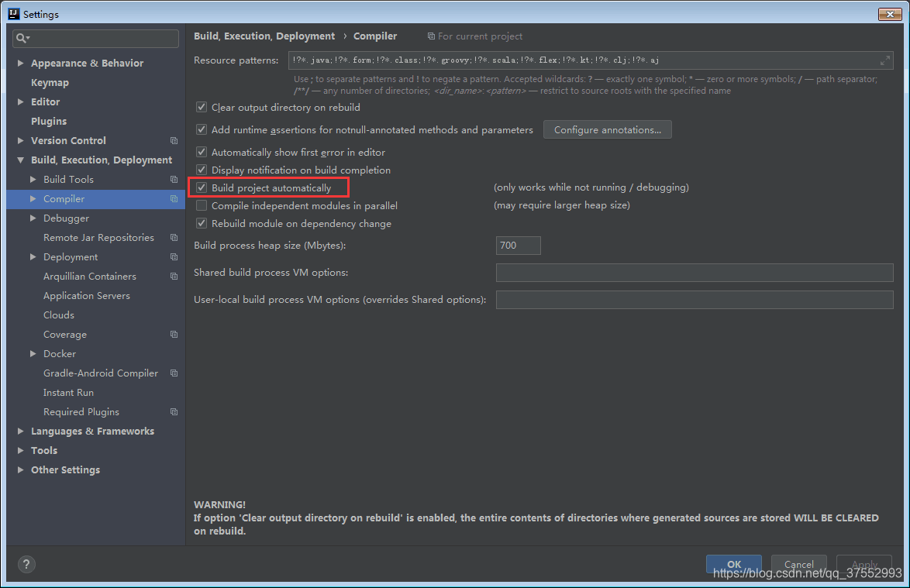
Task: Click the project-level icon beside Deployment
Action: (174, 257)
